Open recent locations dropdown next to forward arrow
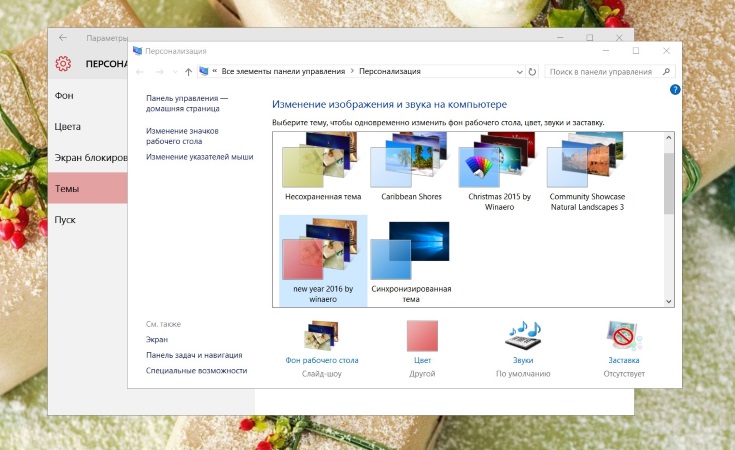The image size is (735, 450). [175, 72]
